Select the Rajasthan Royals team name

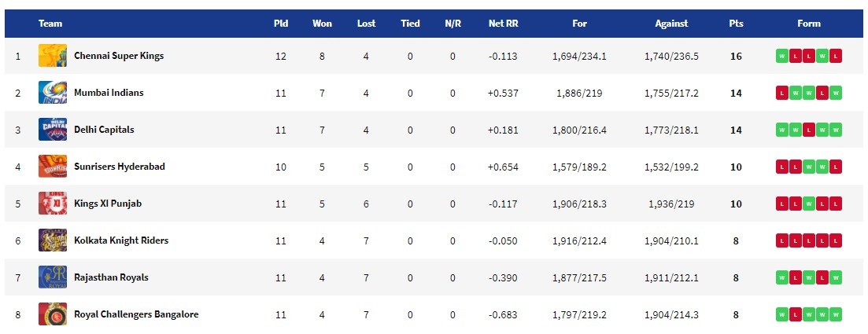click(x=111, y=277)
